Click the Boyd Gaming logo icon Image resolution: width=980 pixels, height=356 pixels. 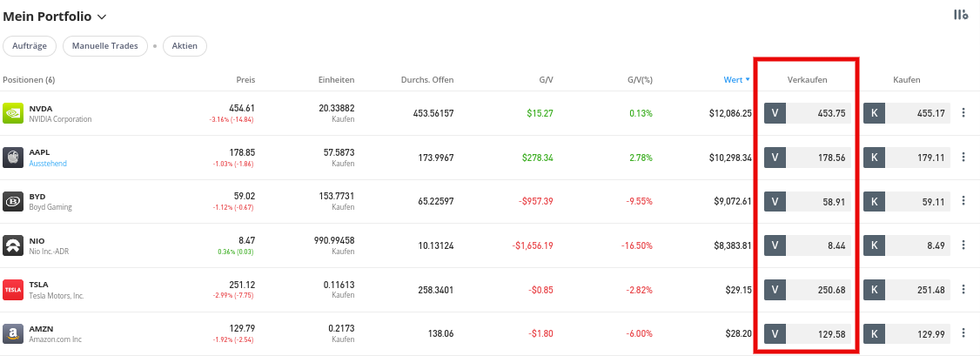(13, 202)
